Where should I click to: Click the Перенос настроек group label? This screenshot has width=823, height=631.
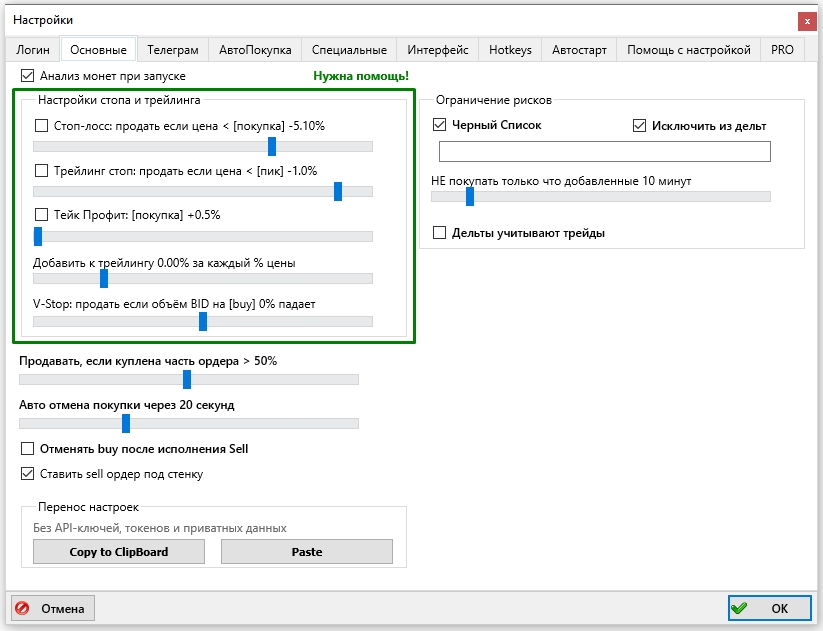(89, 507)
